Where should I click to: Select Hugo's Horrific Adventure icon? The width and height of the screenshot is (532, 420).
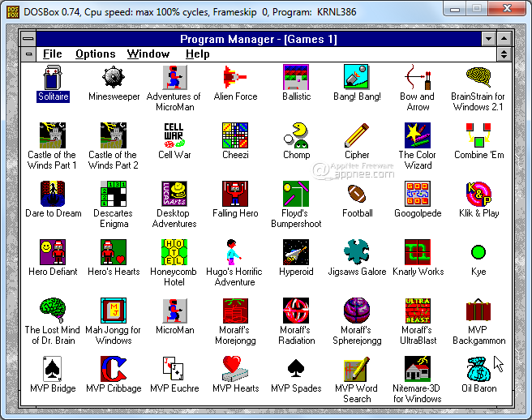[x=234, y=252]
